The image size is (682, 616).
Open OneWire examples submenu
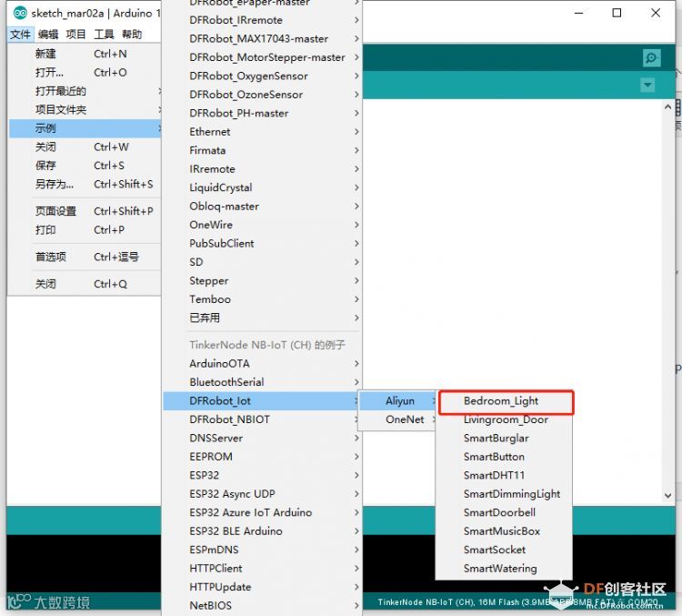[x=262, y=225]
